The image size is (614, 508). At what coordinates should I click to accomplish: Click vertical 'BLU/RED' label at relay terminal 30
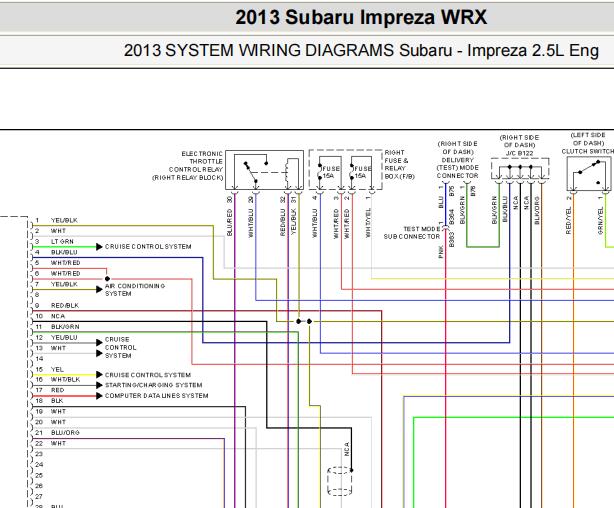tap(229, 222)
